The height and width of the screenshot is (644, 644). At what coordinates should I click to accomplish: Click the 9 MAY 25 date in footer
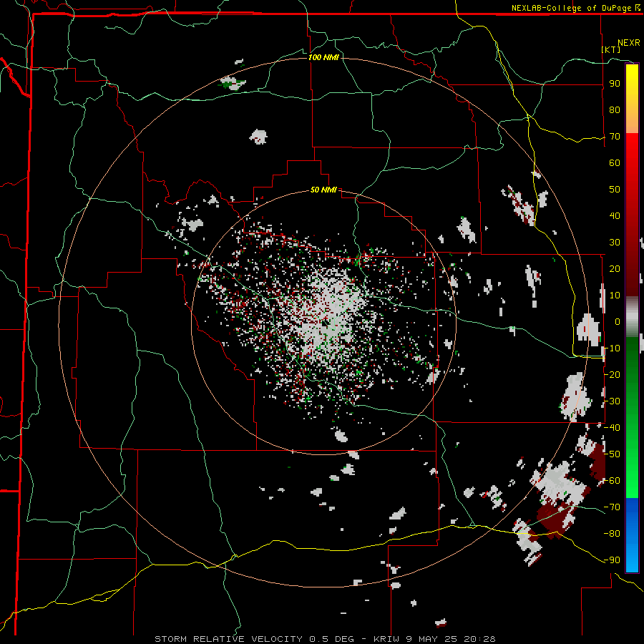click(433, 639)
